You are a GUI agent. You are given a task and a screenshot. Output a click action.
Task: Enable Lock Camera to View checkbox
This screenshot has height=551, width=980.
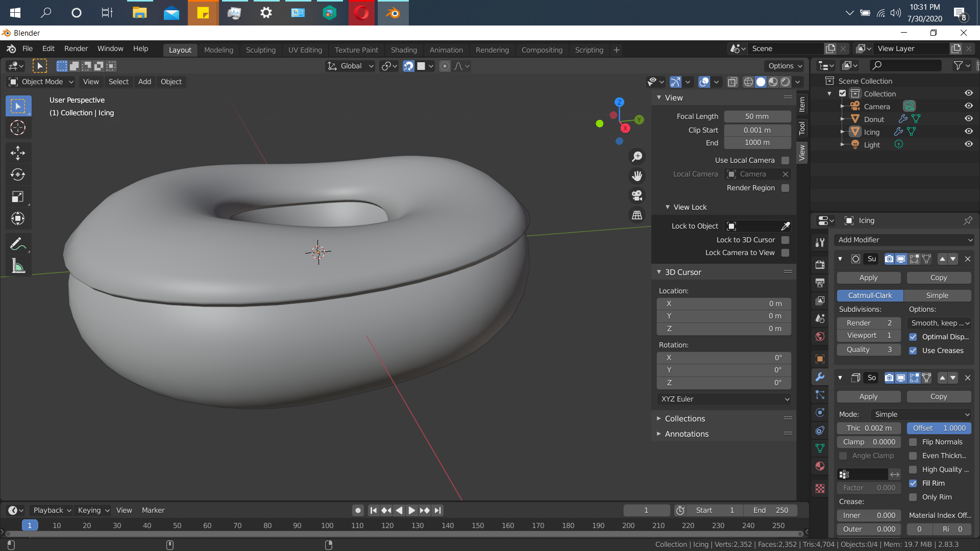786,253
